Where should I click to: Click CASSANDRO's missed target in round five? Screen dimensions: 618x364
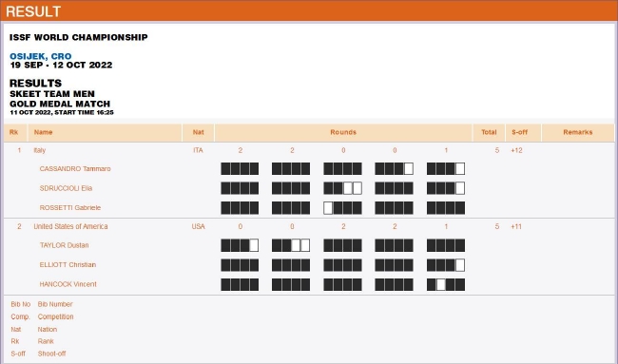(460, 169)
